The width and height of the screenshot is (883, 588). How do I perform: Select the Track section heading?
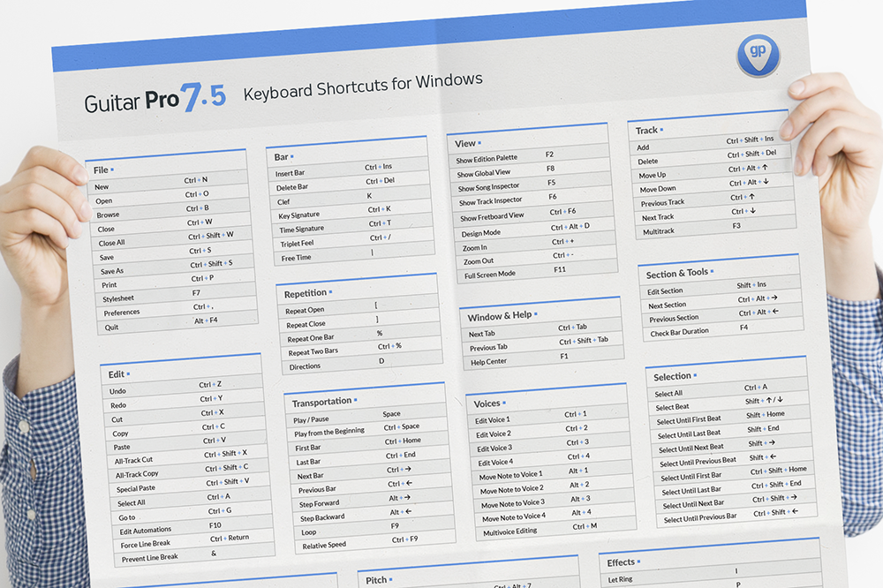click(646, 131)
